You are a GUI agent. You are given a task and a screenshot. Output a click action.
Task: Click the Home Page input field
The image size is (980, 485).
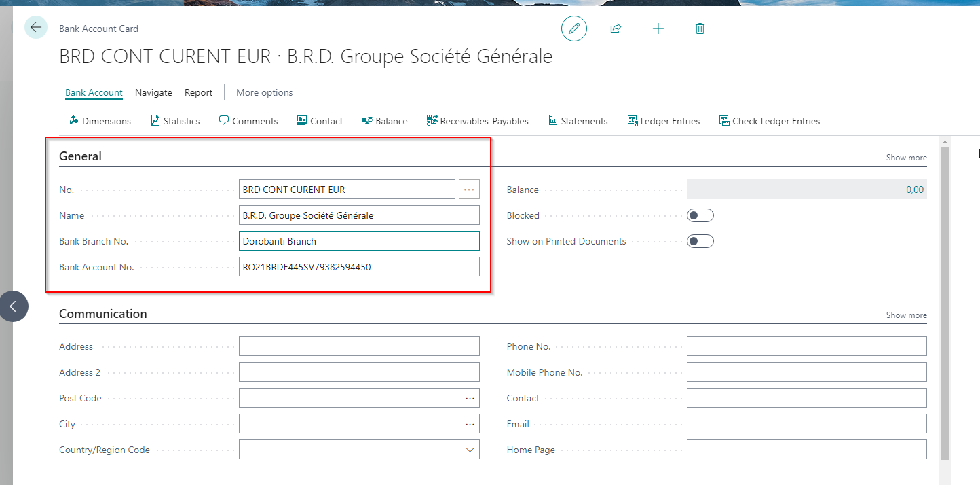click(x=807, y=450)
